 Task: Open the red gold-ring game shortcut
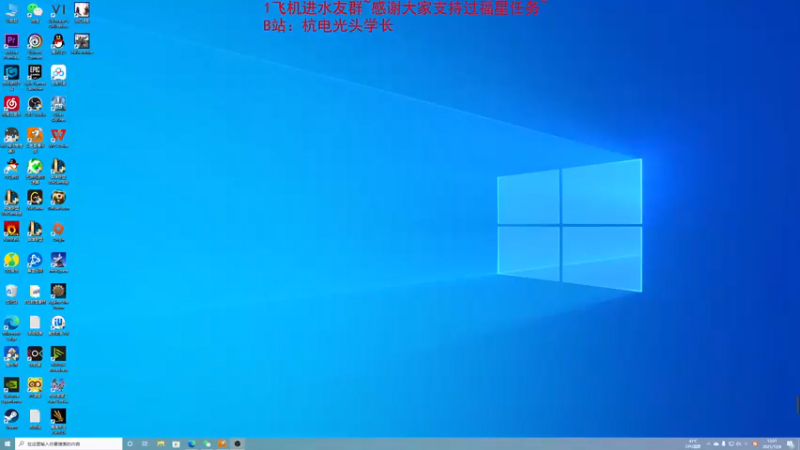click(11, 231)
